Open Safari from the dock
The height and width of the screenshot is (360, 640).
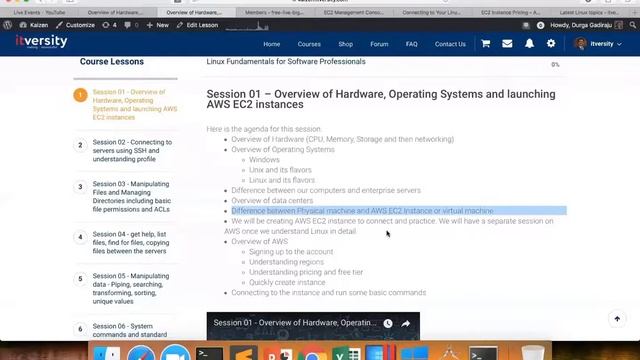141,353
